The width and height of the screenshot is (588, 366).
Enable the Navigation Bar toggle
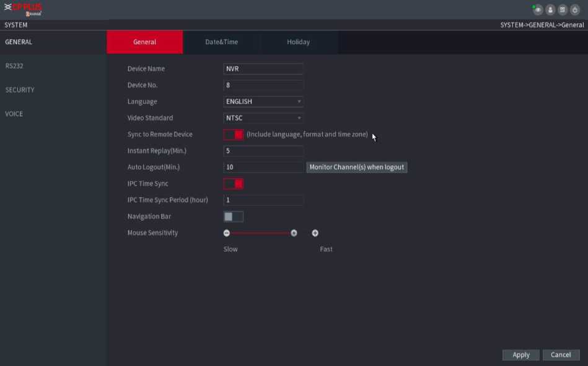tap(234, 216)
